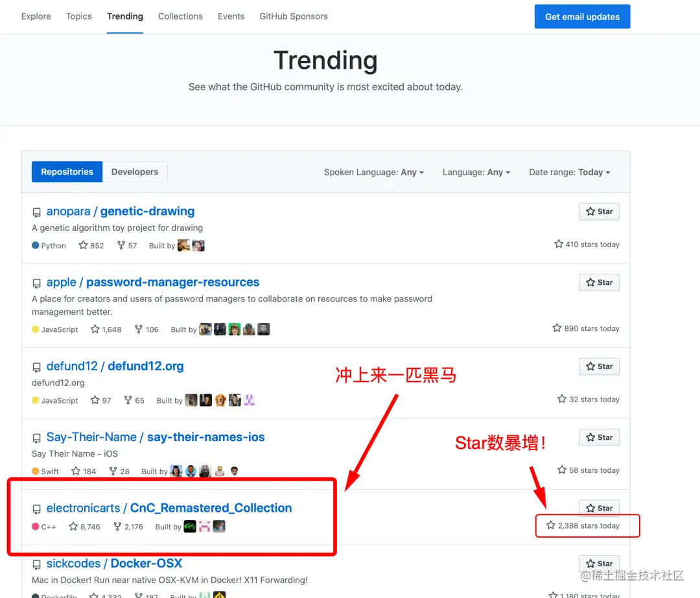Star the password-manager-resources repository
Viewport: 700px width, 598px height.
(599, 283)
